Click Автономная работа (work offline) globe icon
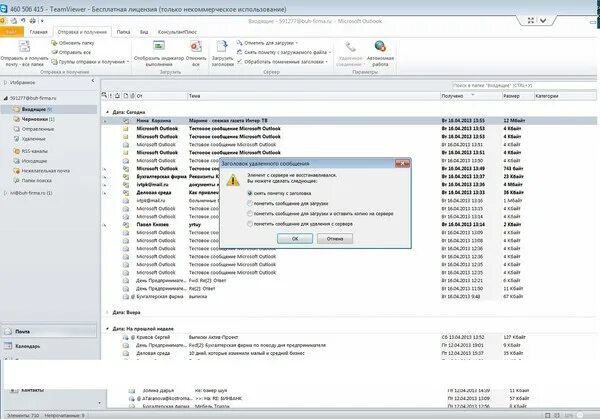600x420 pixels. click(x=380, y=46)
